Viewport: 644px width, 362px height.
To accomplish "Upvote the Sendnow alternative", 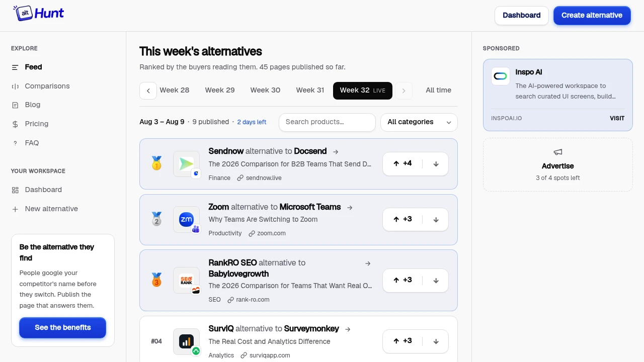I will 403,164.
